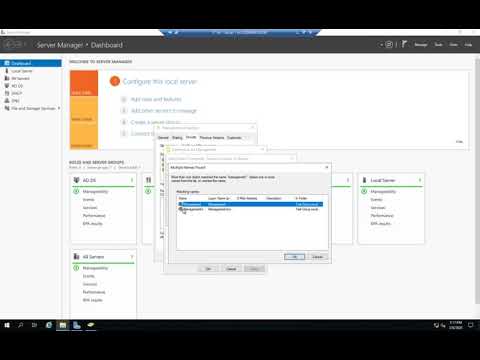Click Cancel at the bottom of the Properties window
The width and height of the screenshot is (480, 360).
(231, 269)
